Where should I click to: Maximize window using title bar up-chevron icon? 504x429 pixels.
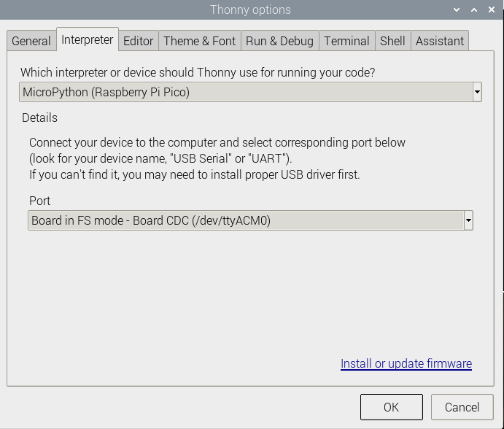coord(474,9)
